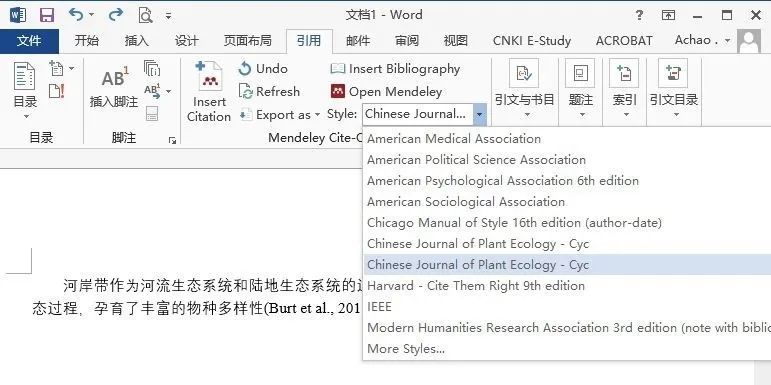Click the Style field showing Chinese Journal
The image size is (771, 385).
coord(418,115)
